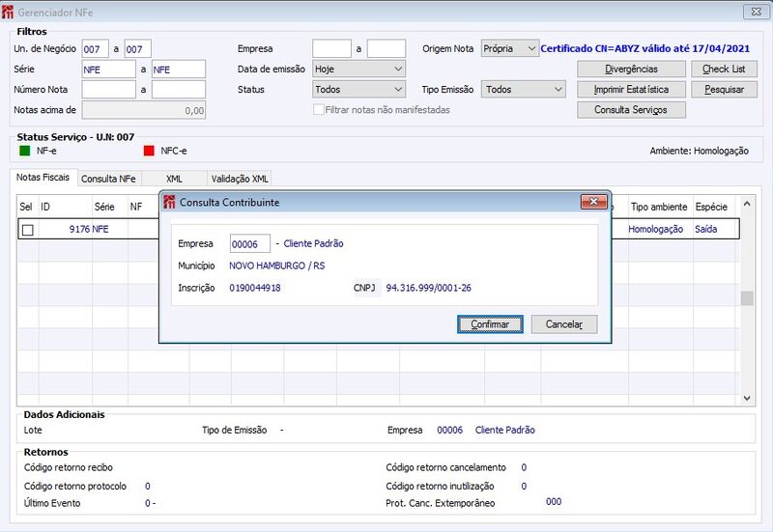Viewport: 773px width, 532px height.
Task: Click the second Número Nota field
Action: (x=179, y=90)
